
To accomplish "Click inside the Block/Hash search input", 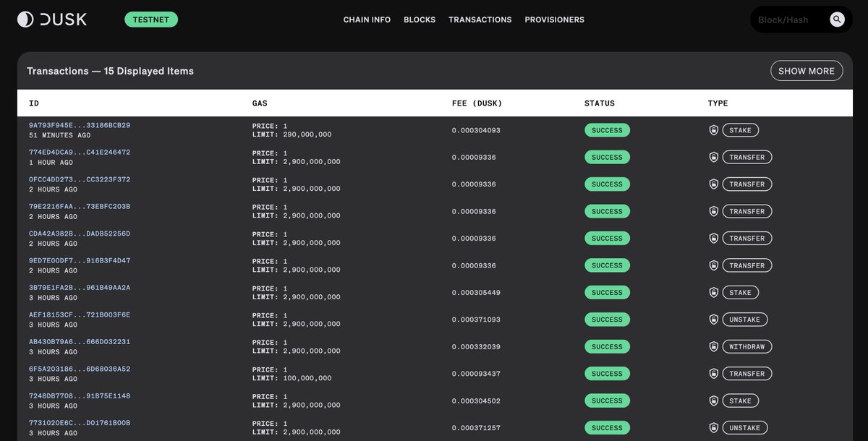I will pyautogui.click(x=788, y=20).
